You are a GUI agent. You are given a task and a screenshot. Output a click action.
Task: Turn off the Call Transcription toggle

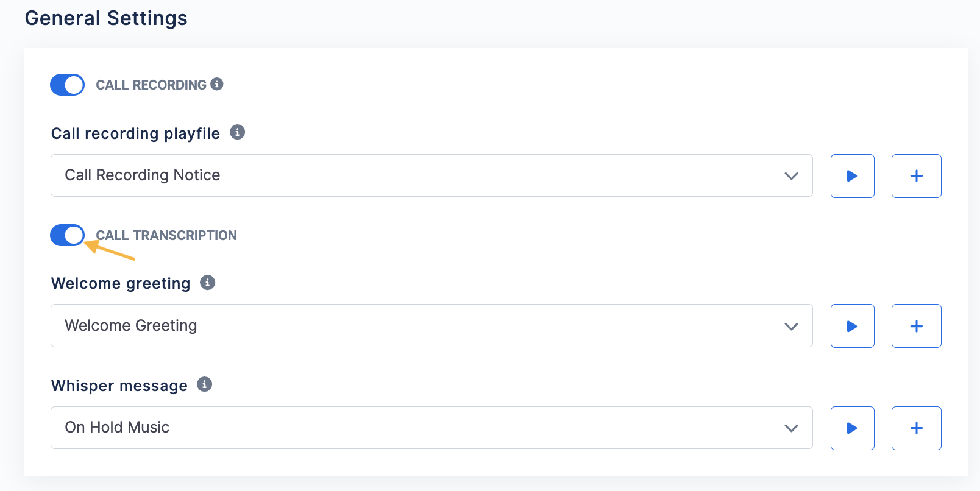pyautogui.click(x=67, y=235)
